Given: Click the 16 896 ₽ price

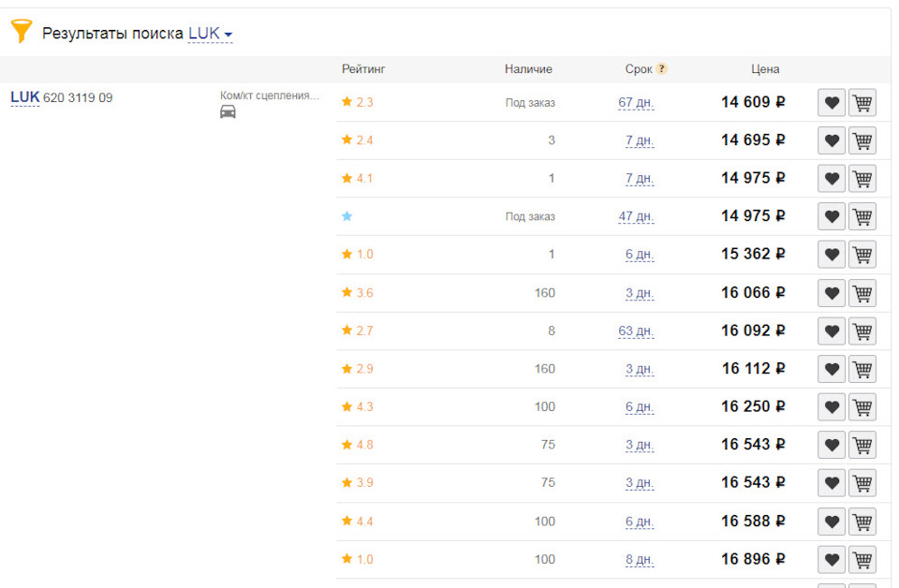Looking at the screenshot, I should 753,559.
